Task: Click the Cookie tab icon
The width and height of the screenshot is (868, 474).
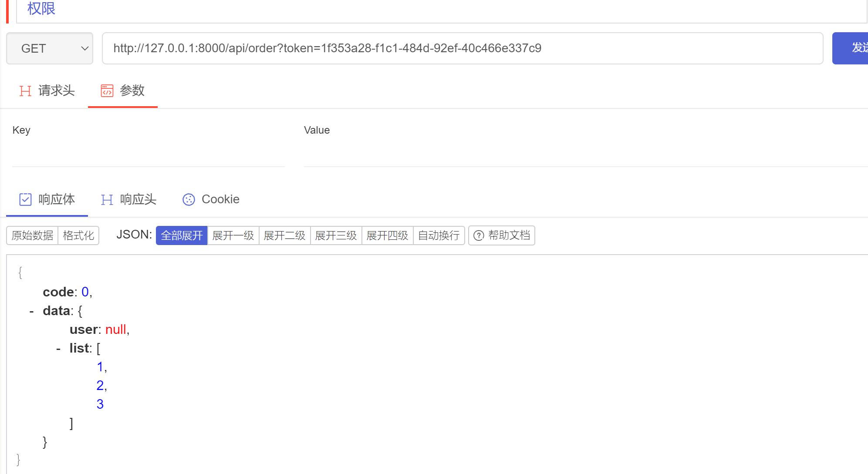Action: pyautogui.click(x=189, y=199)
